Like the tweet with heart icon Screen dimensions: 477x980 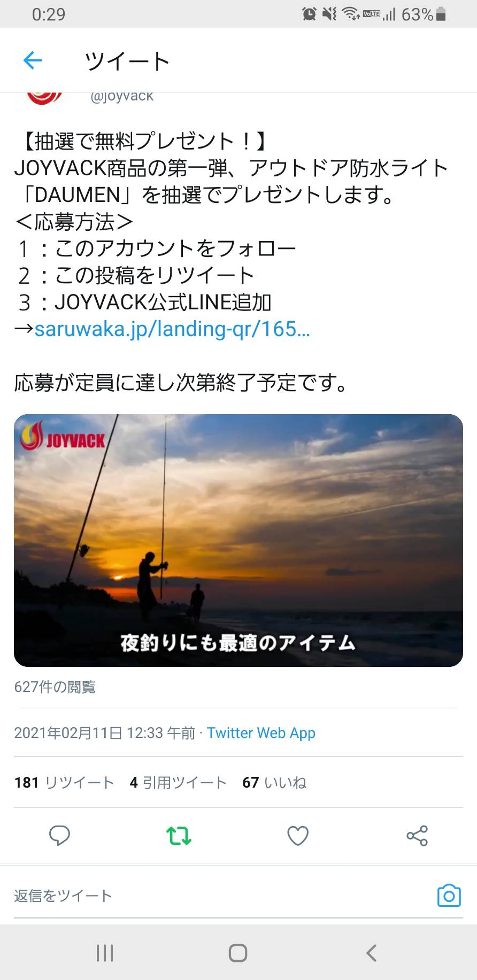298,836
